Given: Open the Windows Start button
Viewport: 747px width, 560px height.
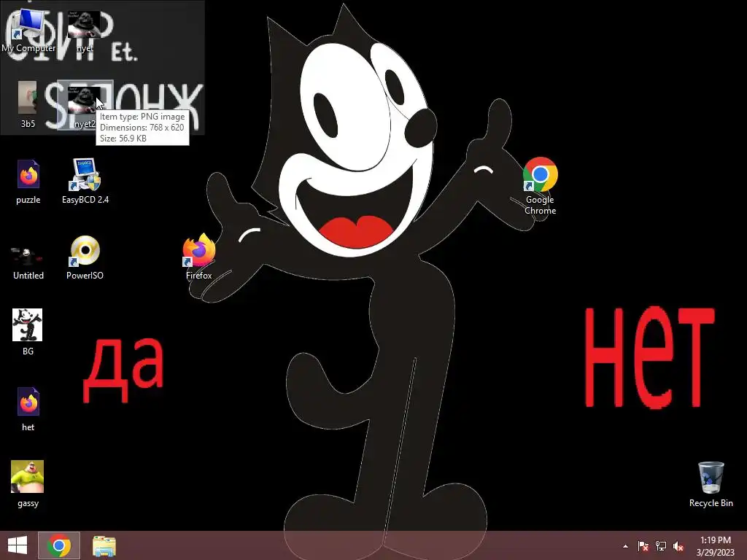Looking at the screenshot, I should [18, 545].
